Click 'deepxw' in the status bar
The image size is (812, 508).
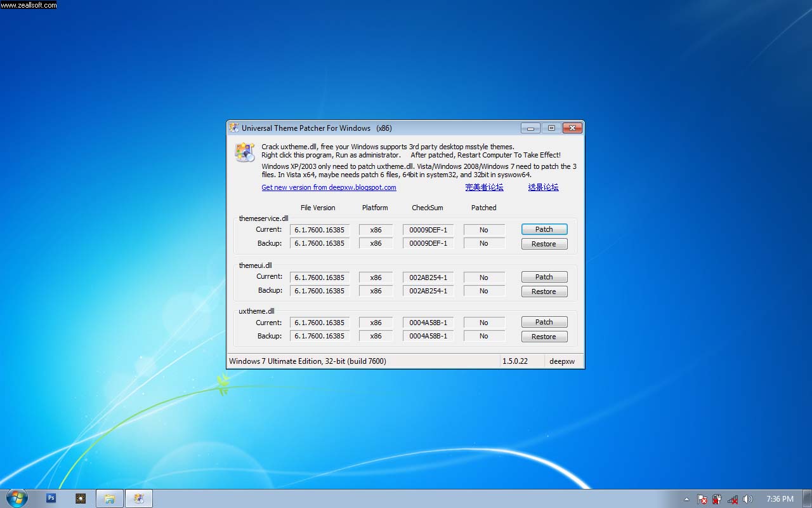tap(562, 361)
